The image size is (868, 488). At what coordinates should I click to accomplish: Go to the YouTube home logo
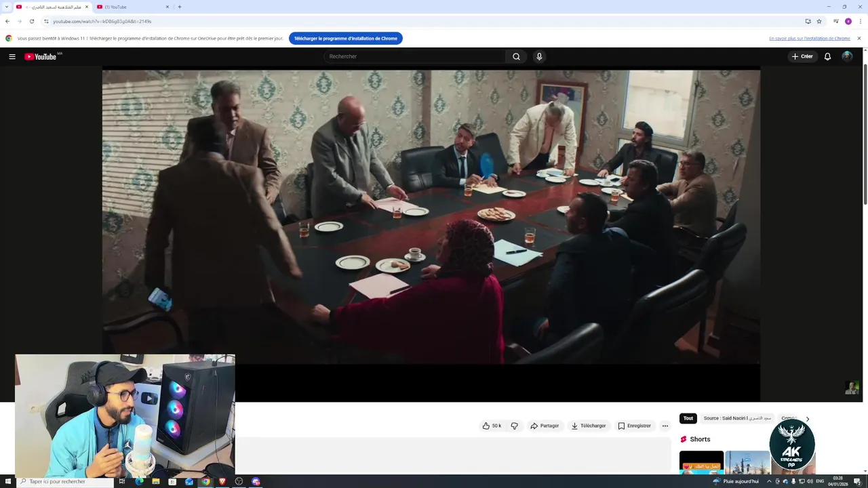point(42,56)
